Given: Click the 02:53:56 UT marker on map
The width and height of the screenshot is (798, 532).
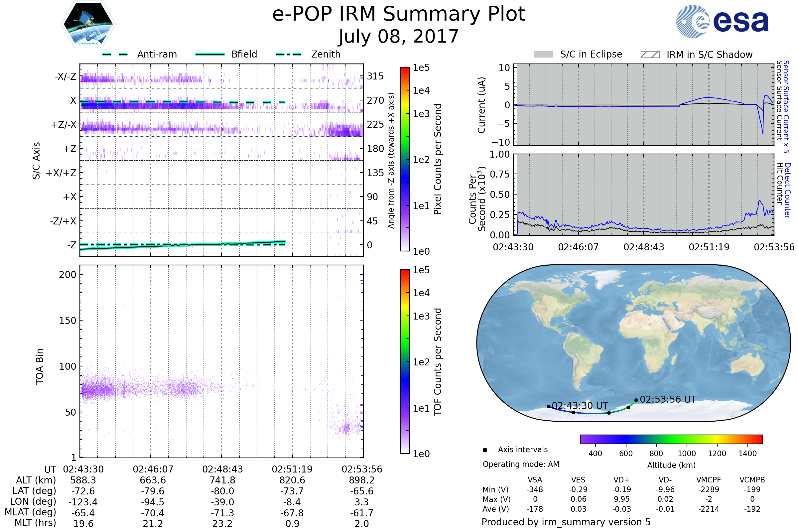Looking at the screenshot, I should 636,400.
